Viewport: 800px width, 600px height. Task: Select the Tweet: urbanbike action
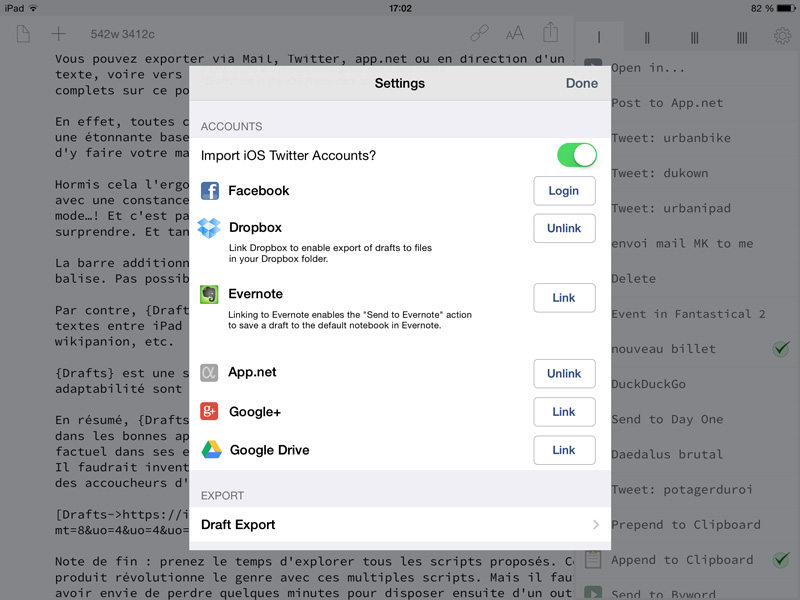point(671,138)
